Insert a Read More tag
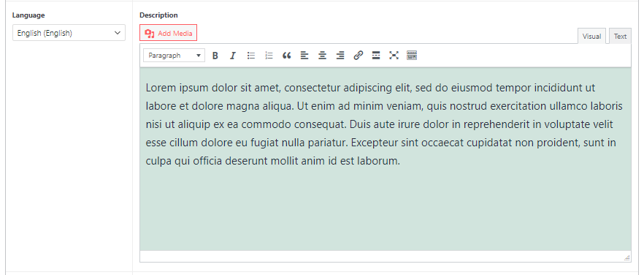This screenshot has width=644, height=275. (x=376, y=56)
